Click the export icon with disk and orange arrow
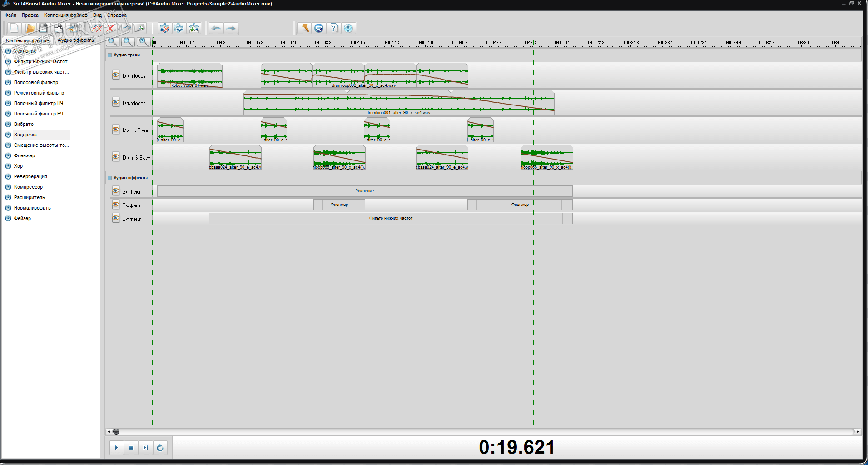Image resolution: width=868 pixels, height=465 pixels. tap(73, 28)
